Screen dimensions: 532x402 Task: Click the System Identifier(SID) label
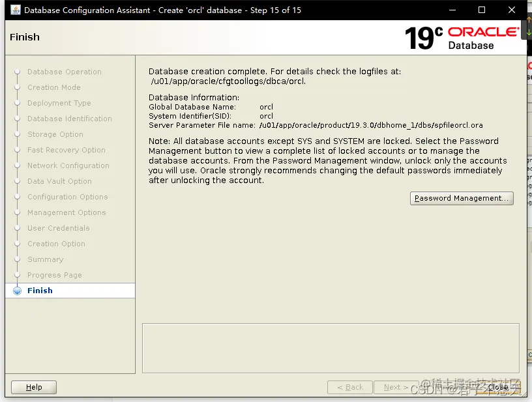(x=190, y=116)
